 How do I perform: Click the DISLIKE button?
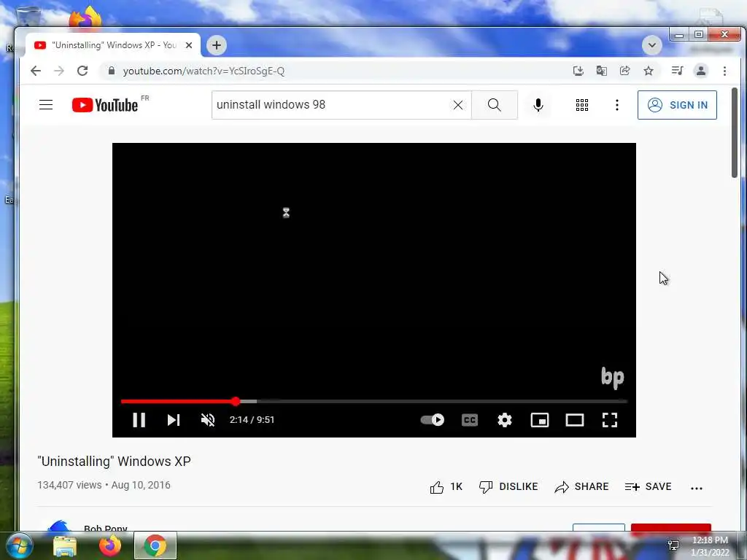[x=508, y=486]
